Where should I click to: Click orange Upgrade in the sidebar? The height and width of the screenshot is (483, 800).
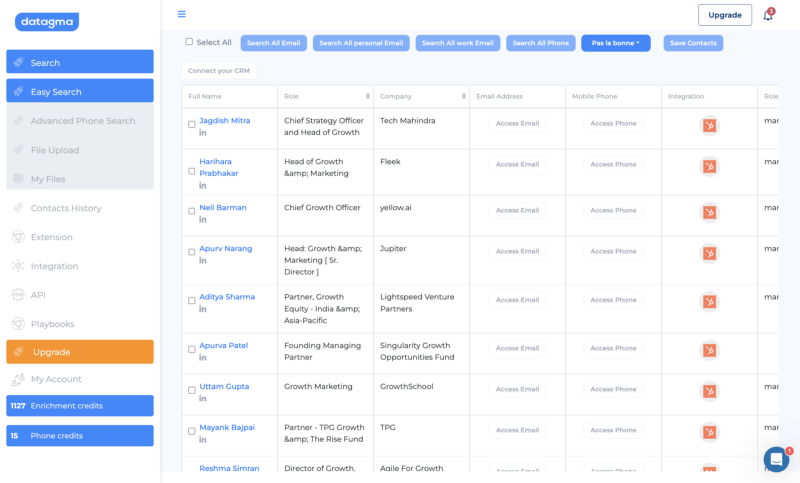(80, 352)
